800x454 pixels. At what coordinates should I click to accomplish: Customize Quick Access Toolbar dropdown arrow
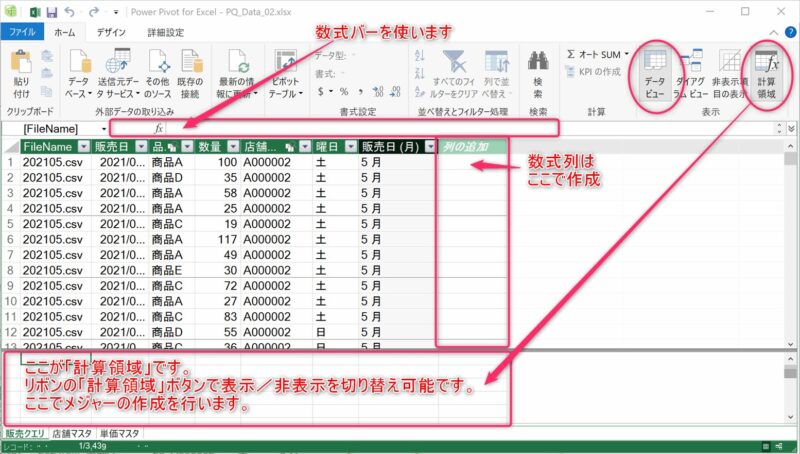pos(116,12)
